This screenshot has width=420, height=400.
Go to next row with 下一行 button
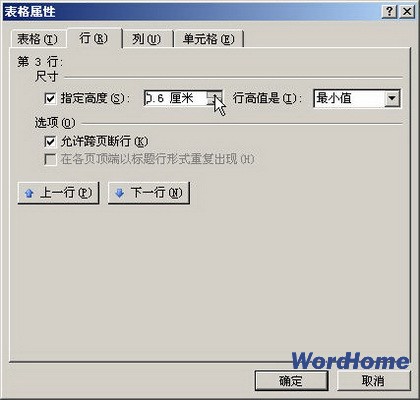[149, 193]
